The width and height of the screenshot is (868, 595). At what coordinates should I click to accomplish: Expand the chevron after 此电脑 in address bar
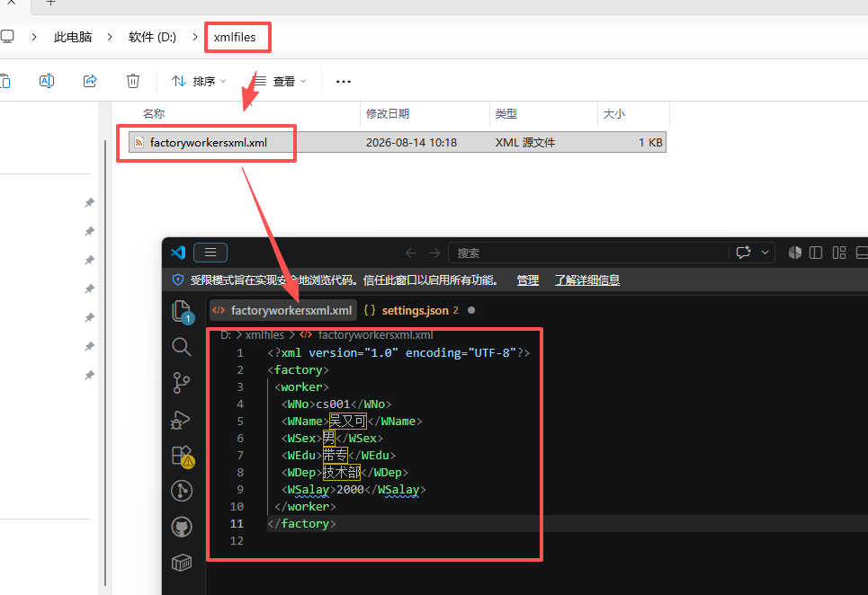pyautogui.click(x=110, y=37)
